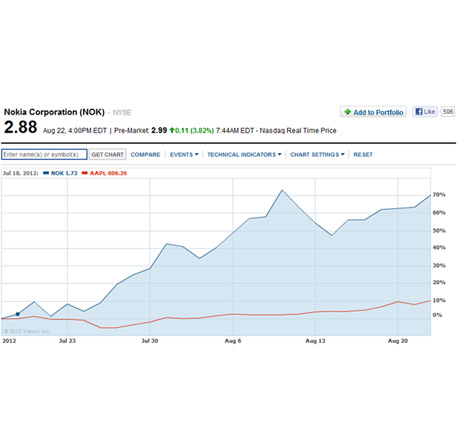460x447 pixels.
Task: Click the Add to Portfolio button text
Action: pyautogui.click(x=378, y=112)
